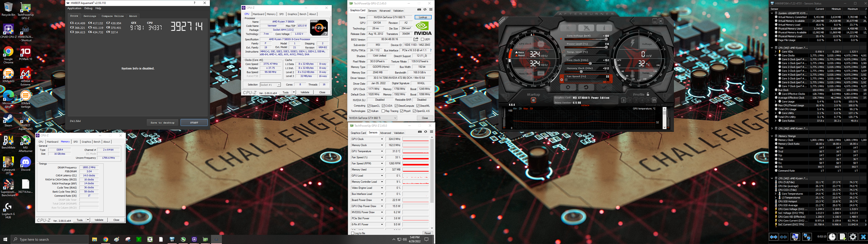The image size is (868, 244).
Task: Open Memory Used sensor dropdown in GPU-Z
Action: click(x=382, y=169)
